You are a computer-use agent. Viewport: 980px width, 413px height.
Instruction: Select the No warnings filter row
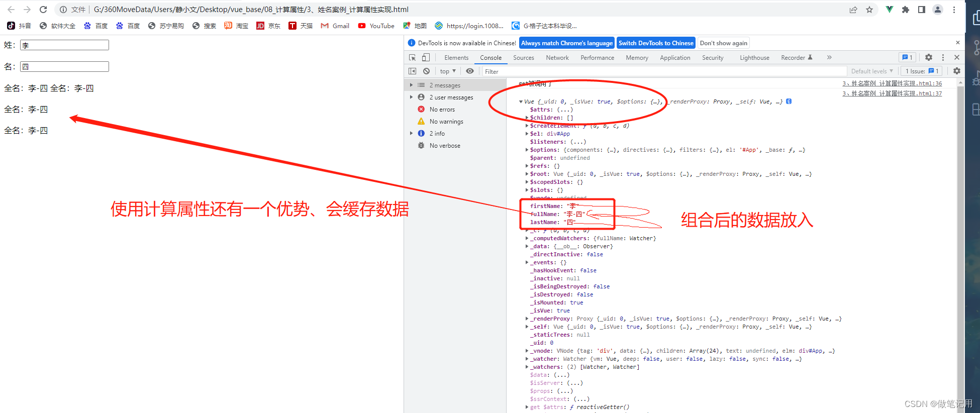pos(455,121)
